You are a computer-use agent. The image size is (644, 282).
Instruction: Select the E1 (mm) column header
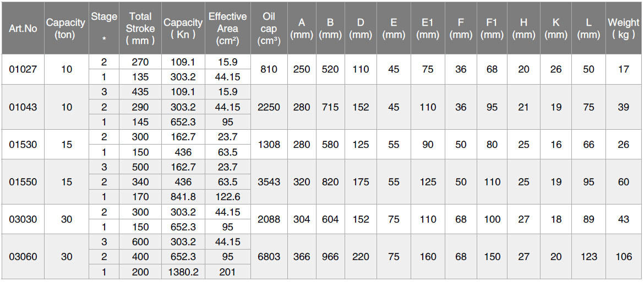point(427,28)
